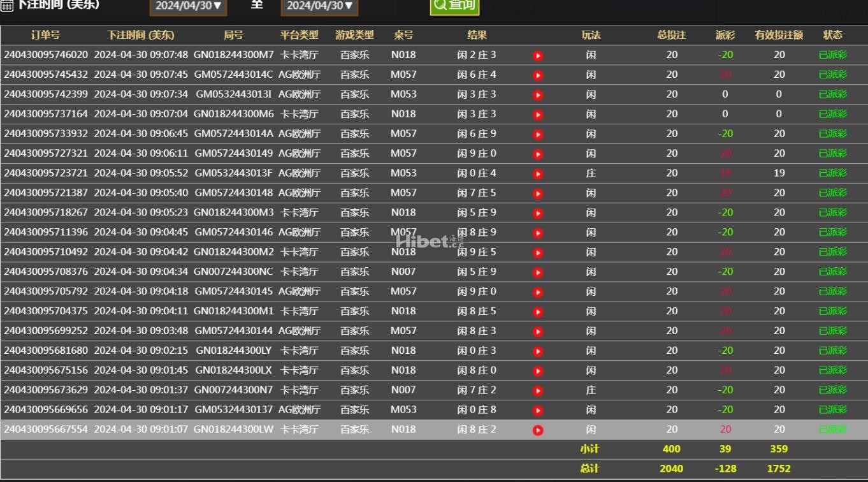Click round number GM0532443013I
868x482 pixels.
(233, 94)
